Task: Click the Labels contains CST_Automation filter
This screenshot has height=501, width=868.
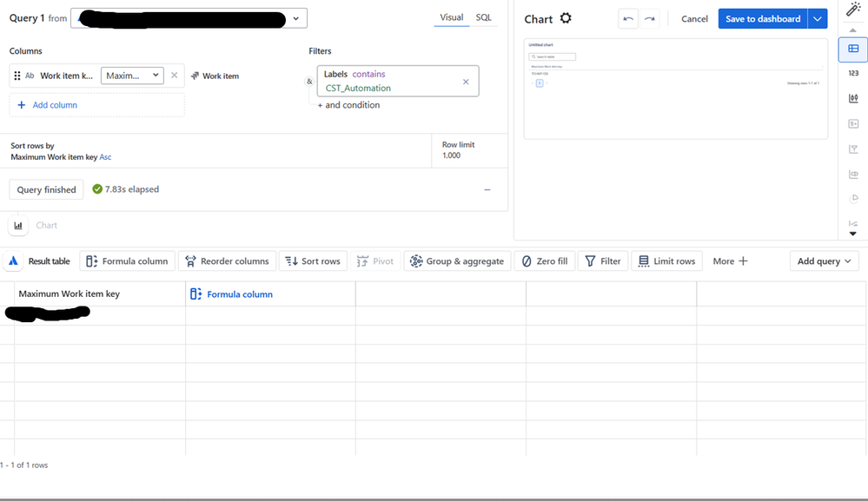Action: click(x=398, y=82)
